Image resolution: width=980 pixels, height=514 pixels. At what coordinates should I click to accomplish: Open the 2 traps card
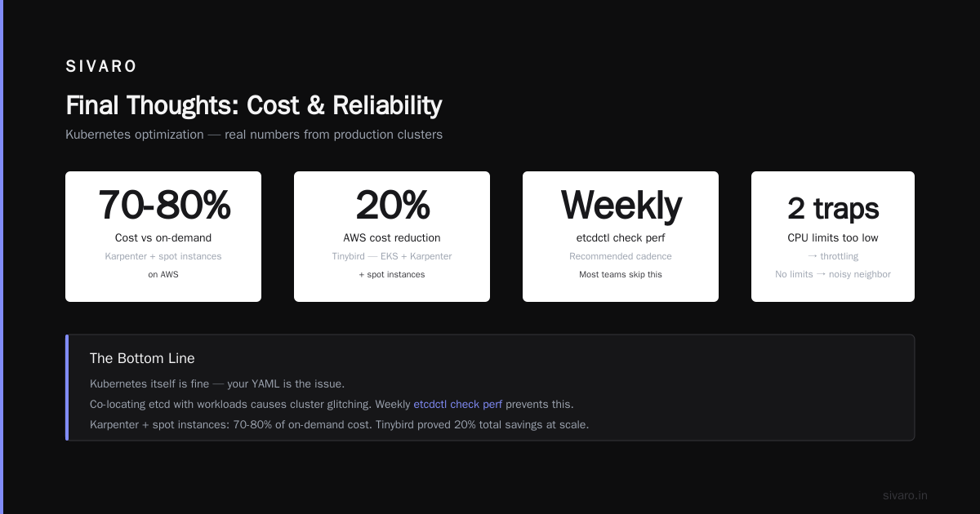[x=833, y=237]
